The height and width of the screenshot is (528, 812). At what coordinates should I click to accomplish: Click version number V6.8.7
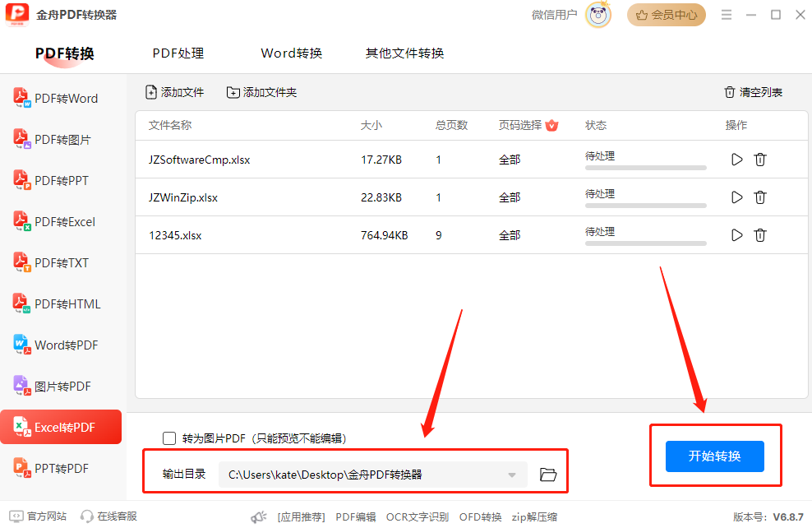point(788,516)
